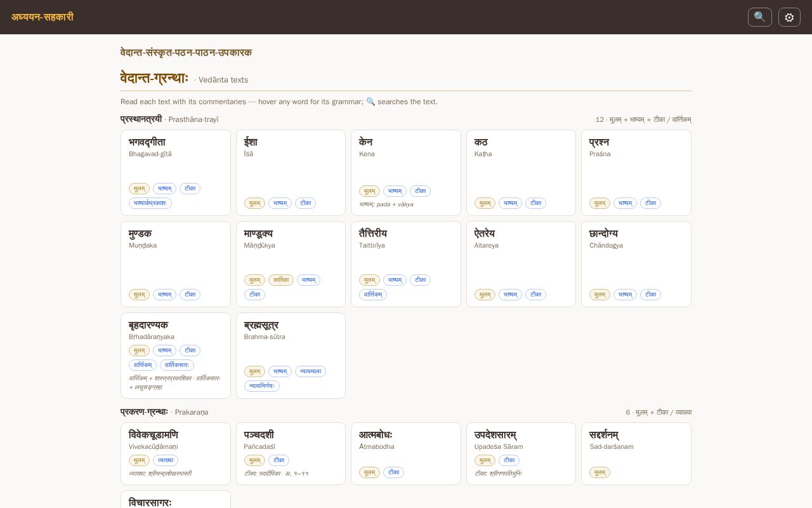This screenshot has width=812, height=508.
Task: Open the व्याख्या chip on the Vivekacūḍāmaṇi card
Action: coord(166,460)
